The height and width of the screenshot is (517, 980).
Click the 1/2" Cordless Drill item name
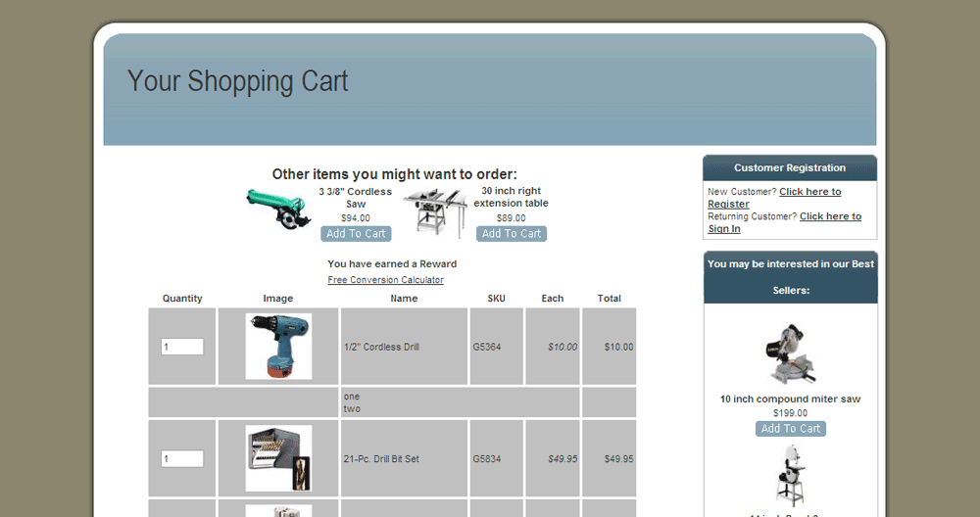tap(381, 347)
